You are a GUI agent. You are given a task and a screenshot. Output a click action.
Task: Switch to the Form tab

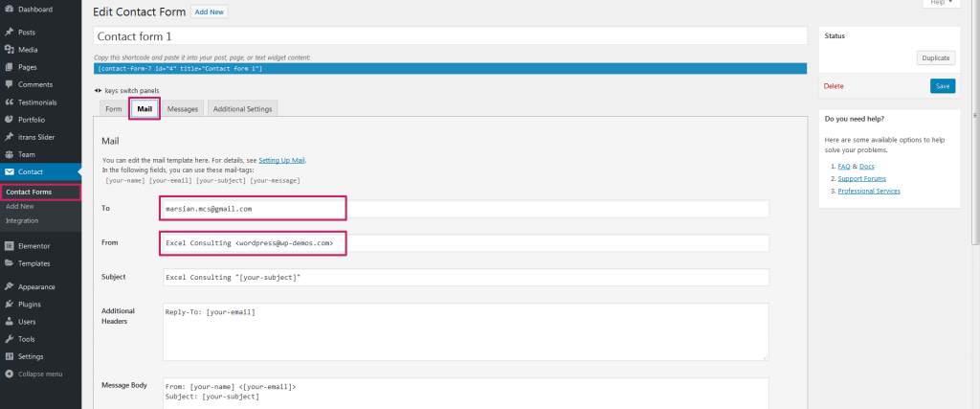click(113, 109)
